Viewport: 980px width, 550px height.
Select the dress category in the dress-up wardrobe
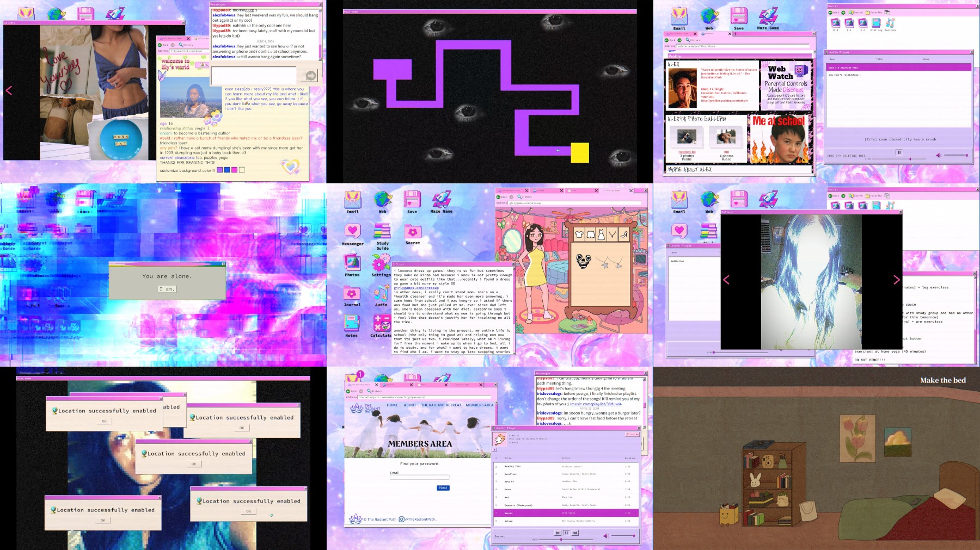(x=601, y=234)
